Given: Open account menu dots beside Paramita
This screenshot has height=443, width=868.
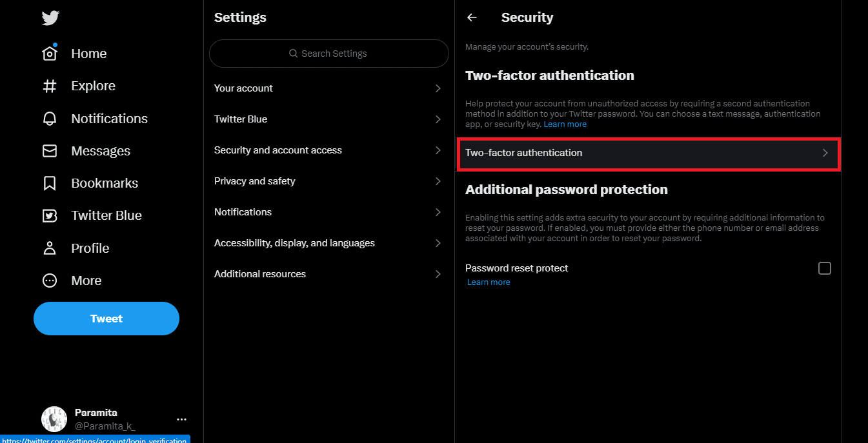Looking at the screenshot, I should coord(181,419).
